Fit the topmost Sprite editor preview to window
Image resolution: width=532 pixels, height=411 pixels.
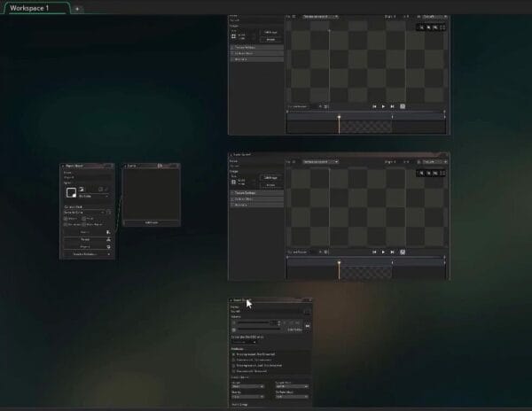click(442, 27)
